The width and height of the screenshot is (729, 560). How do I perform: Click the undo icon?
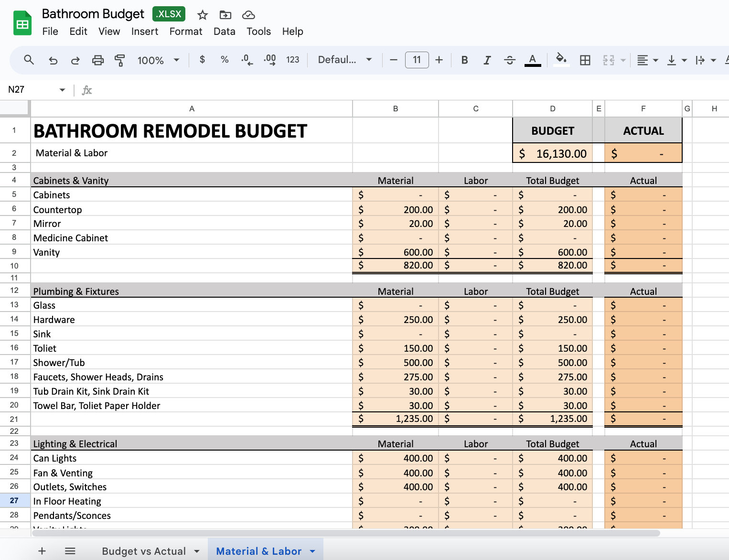tap(53, 60)
